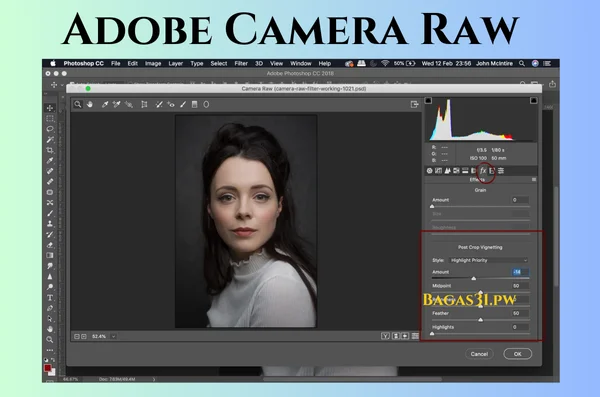Click the Feather slider handle
The width and height of the screenshot is (600, 397).
point(481,320)
